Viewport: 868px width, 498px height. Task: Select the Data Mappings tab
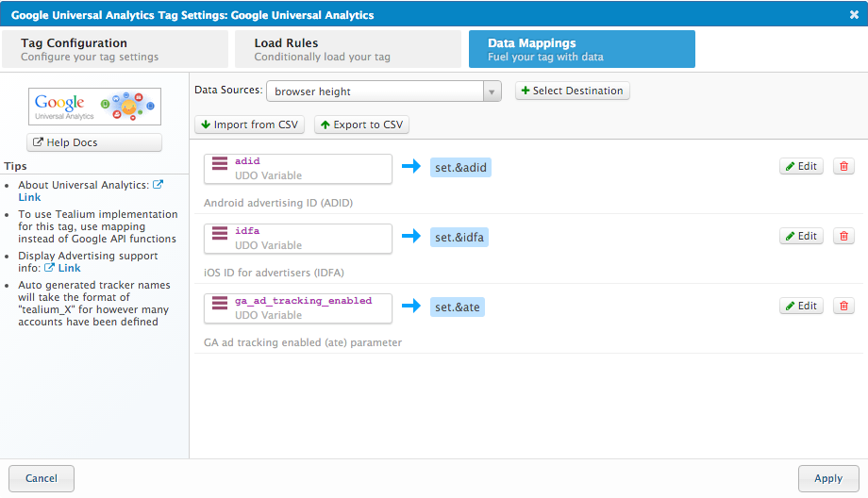pyautogui.click(x=581, y=49)
